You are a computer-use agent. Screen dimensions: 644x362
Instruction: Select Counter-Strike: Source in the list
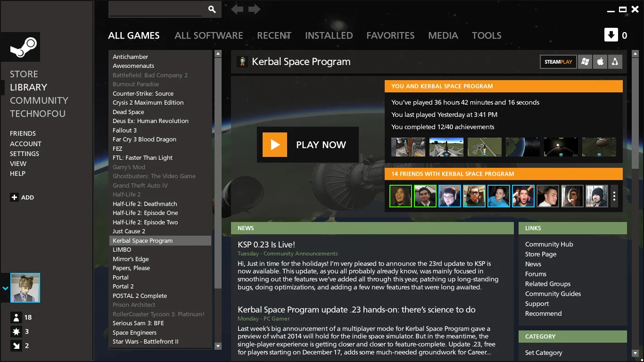[x=160, y=93]
